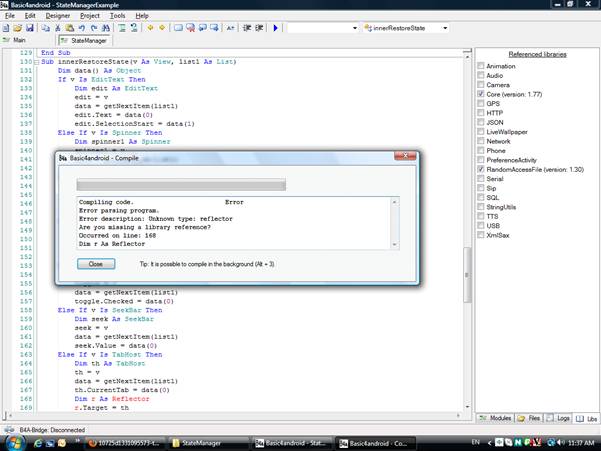Viewport: 601px width, 451px height.
Task: Check the JSON library checkbox
Action: click(x=481, y=122)
